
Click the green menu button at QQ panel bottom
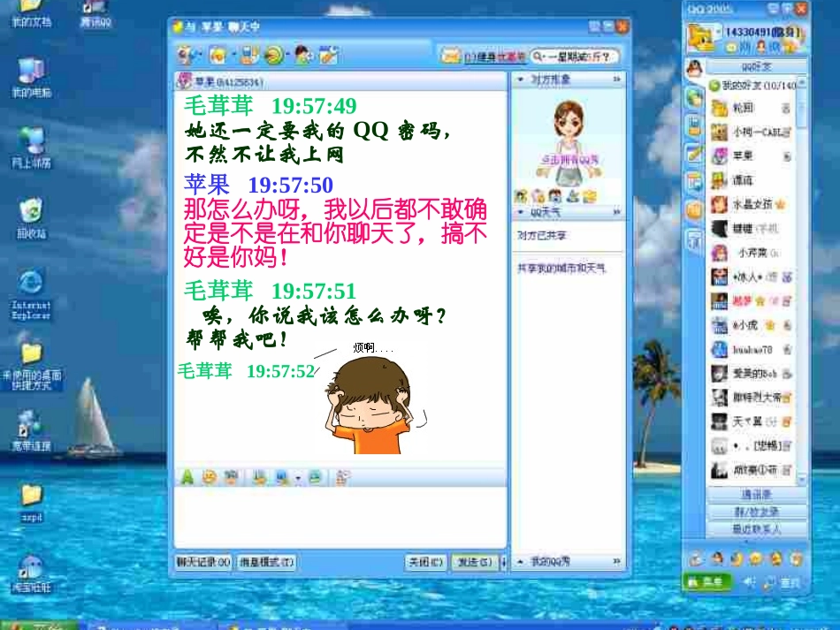coord(707,581)
